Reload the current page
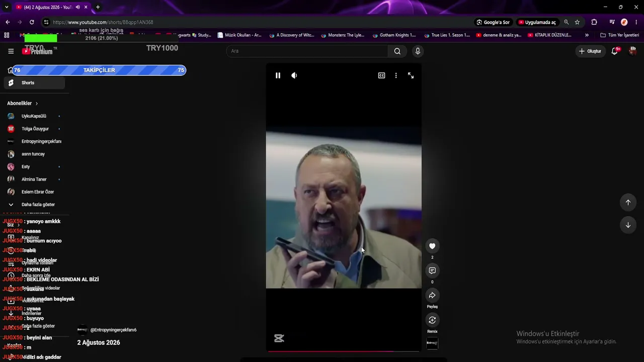Image resolution: width=644 pixels, height=362 pixels. [32, 22]
